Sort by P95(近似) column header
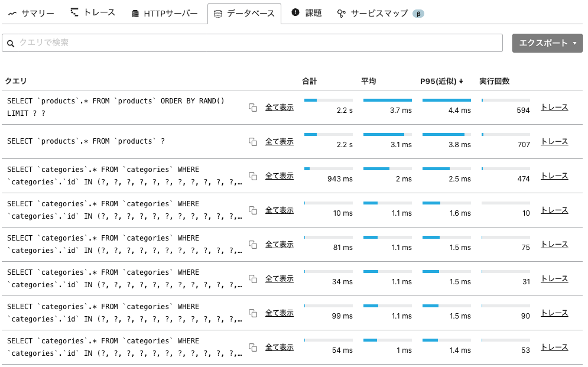The image size is (588, 367). click(441, 82)
